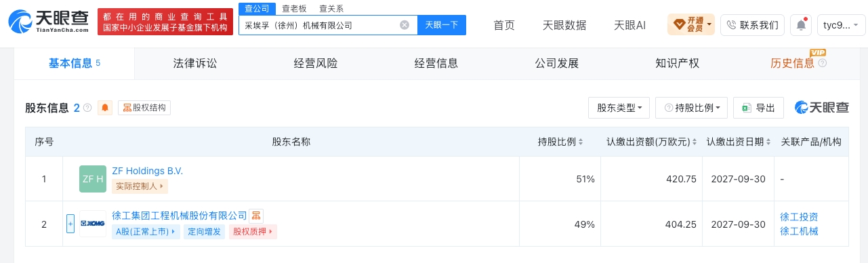
Task: Open the 股东类型 dropdown
Action: point(619,108)
